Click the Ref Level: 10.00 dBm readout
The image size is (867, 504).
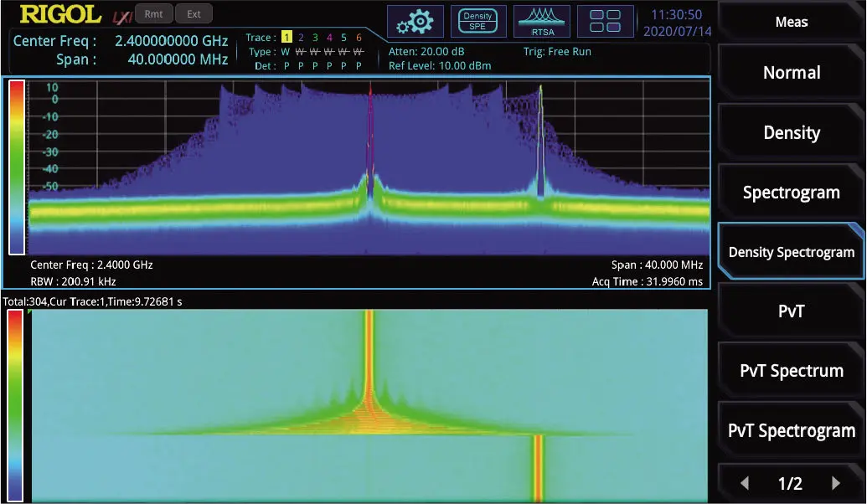pos(440,66)
